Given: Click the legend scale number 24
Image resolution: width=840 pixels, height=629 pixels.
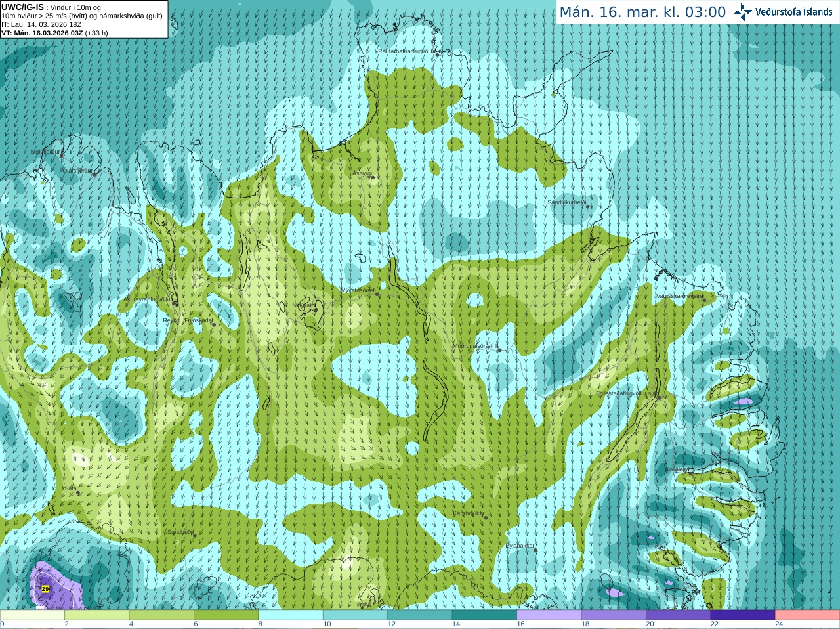Looking at the screenshot, I should click(780, 624).
